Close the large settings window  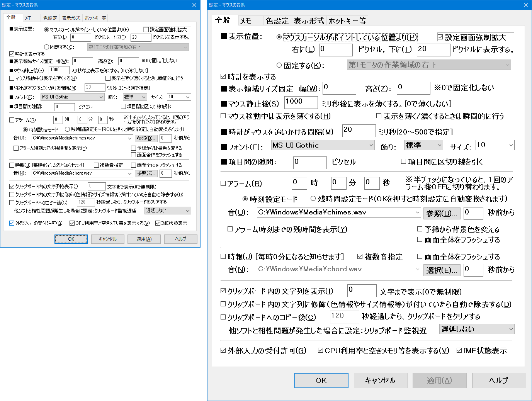click(526, 5)
